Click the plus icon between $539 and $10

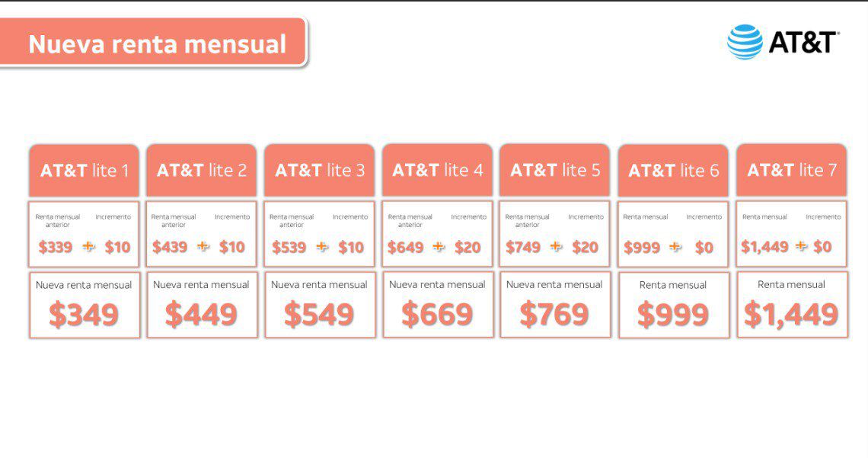pos(322,246)
